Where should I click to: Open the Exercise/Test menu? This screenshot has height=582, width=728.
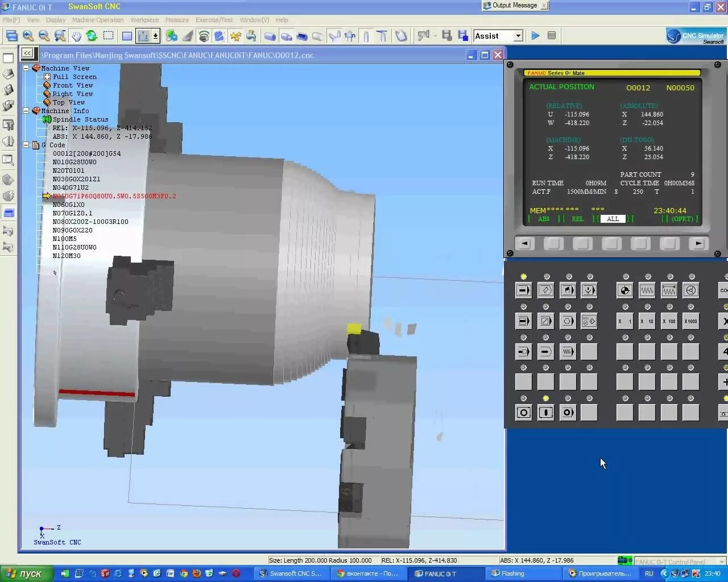tap(214, 20)
